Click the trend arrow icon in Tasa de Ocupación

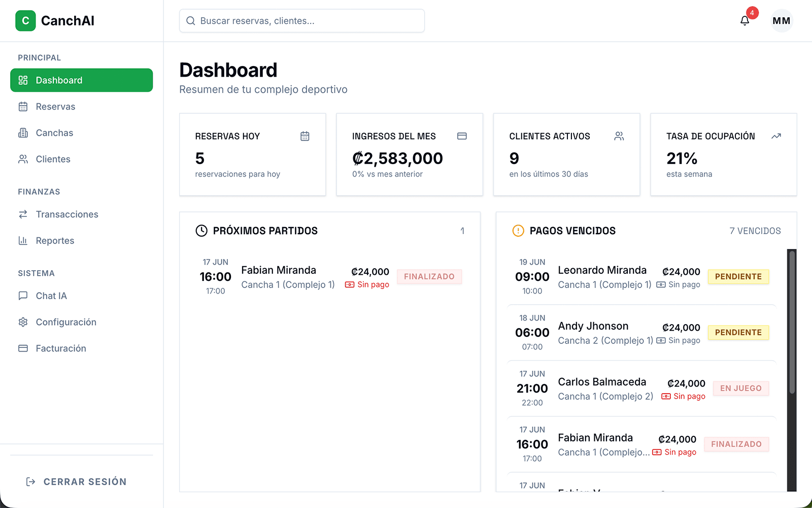coord(776,136)
